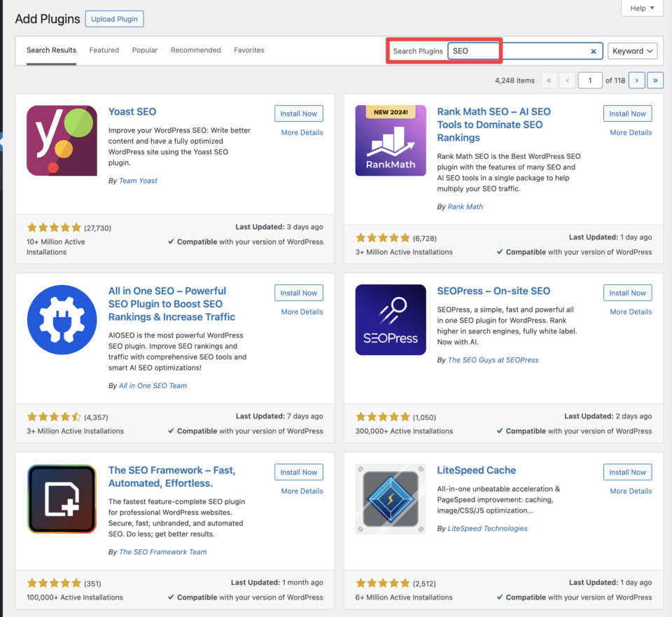The image size is (672, 617).
Task: Click the current page number field
Action: (x=589, y=80)
